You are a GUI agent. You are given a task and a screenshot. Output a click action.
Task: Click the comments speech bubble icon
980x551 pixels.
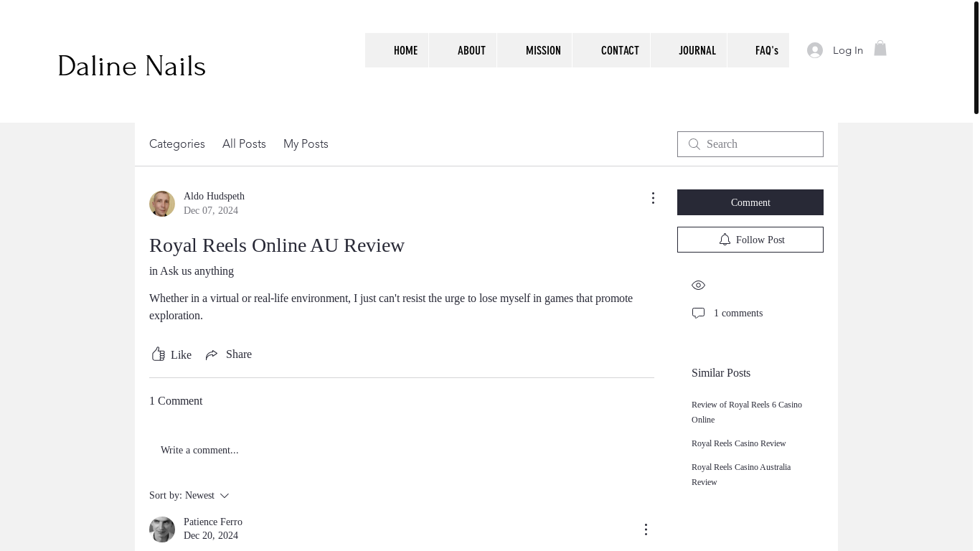point(698,314)
